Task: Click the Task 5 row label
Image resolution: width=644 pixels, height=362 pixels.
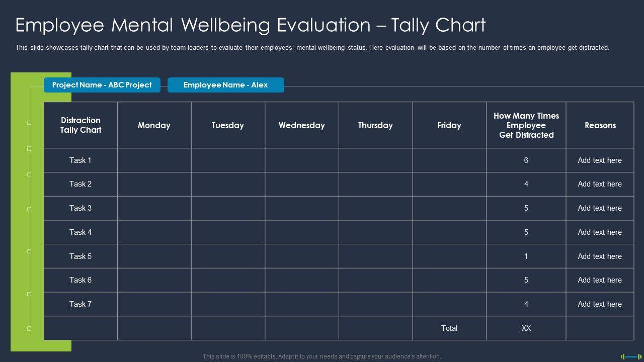Action: pyautogui.click(x=80, y=256)
